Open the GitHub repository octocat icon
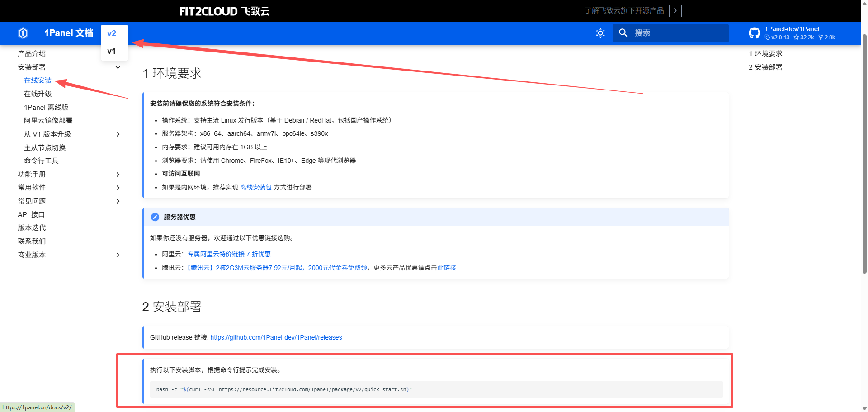 pos(754,33)
